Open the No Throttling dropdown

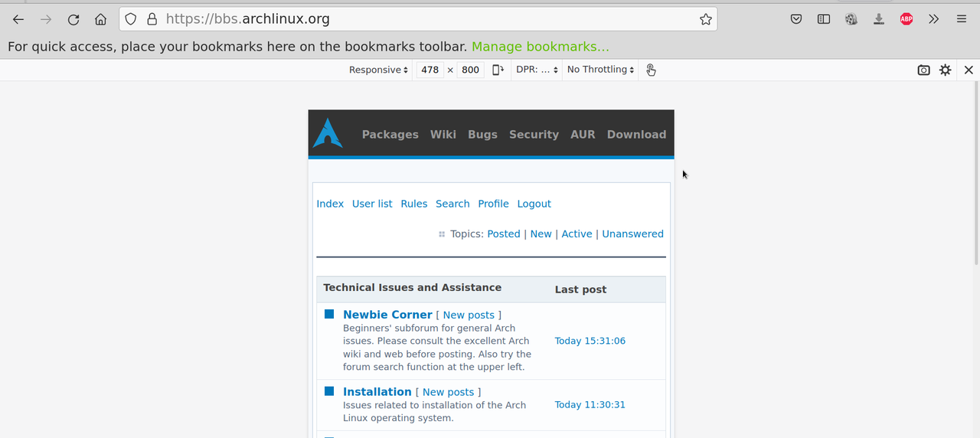click(x=601, y=70)
